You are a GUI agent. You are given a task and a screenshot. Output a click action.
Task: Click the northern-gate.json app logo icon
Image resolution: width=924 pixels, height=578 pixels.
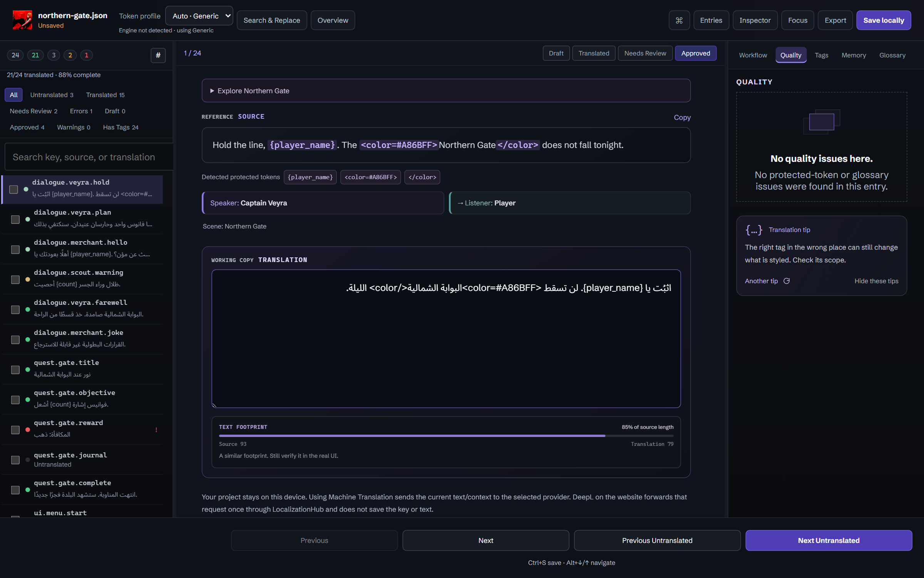point(22,20)
